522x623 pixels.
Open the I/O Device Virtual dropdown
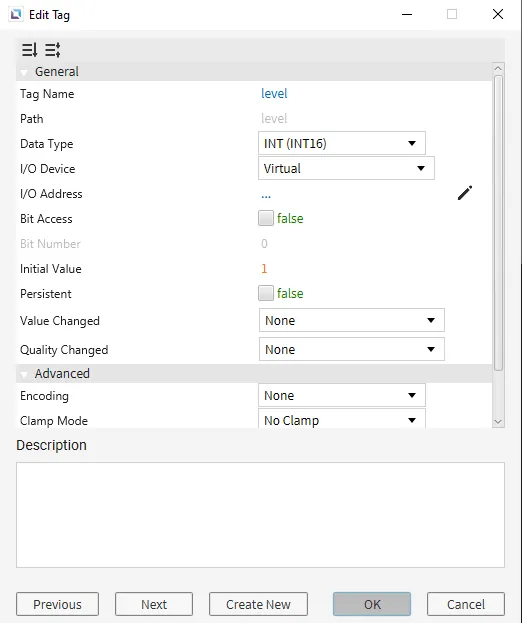tap(346, 168)
